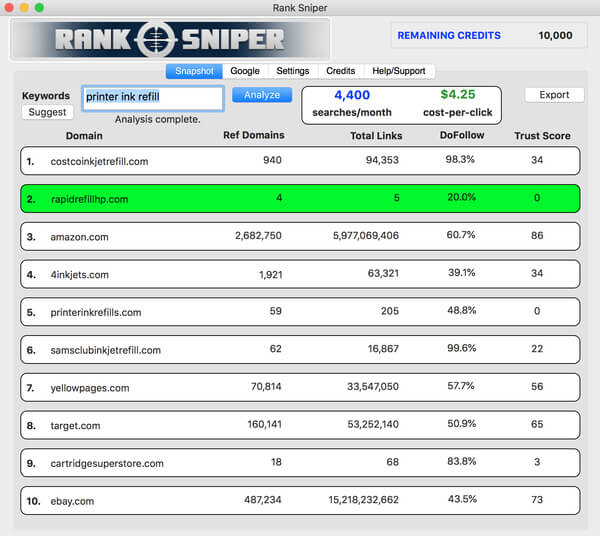Screen dimensions: 600x536
Task: Click the Analyze button
Action: tap(262, 95)
